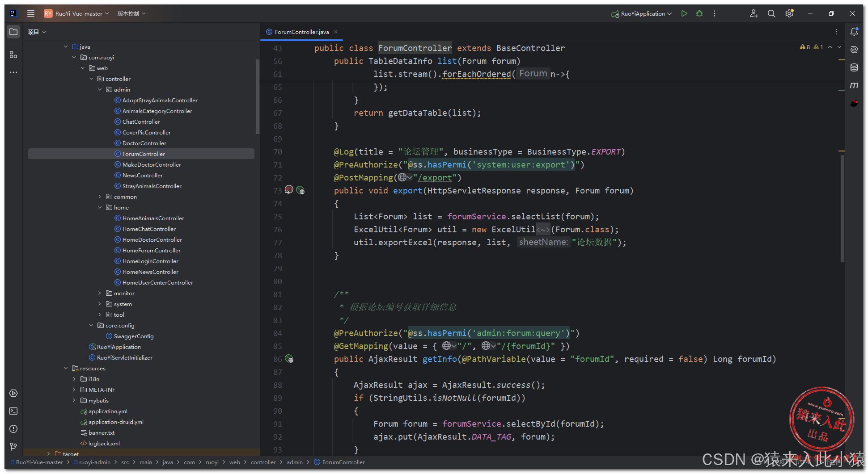Screen dimensions: 868x474
Task: Run RuoYiApplication with play button
Action: (x=684, y=13)
